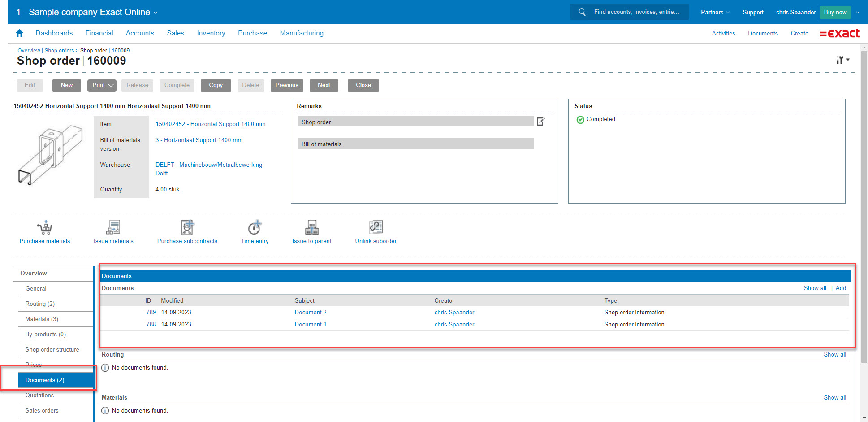Click the Horizontal Support item image
The height and width of the screenshot is (422, 868).
[x=51, y=155]
